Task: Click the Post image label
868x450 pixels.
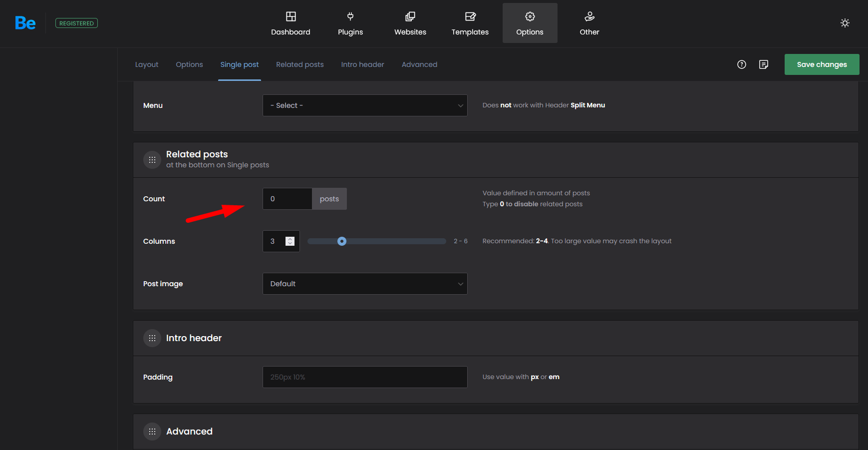Action: pos(163,284)
